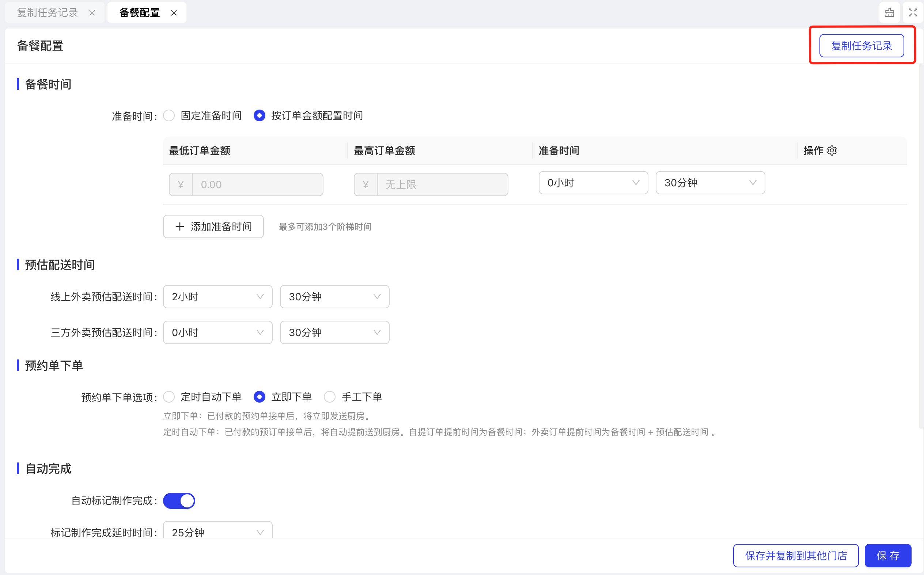
Task: Click the page vertical scrollbar
Action: 921,247
